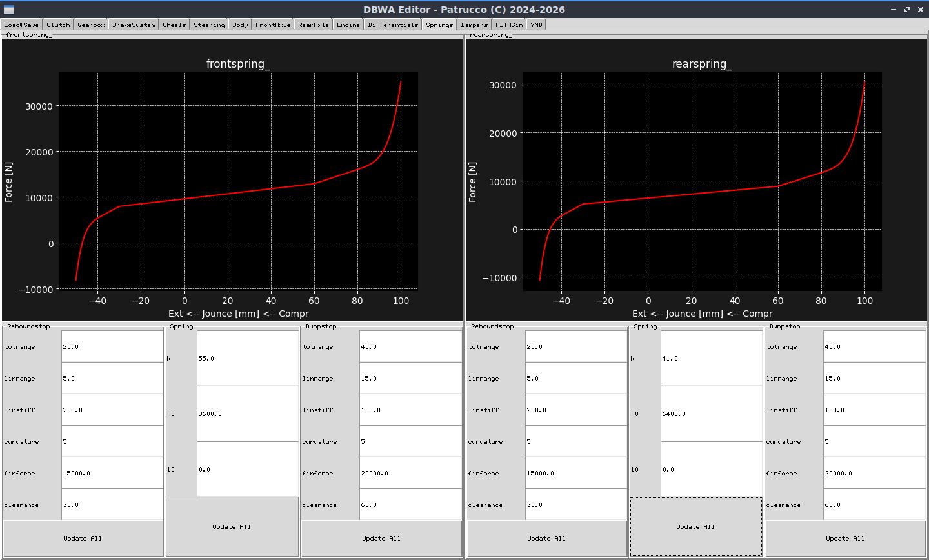Open the PDTASim tab
Viewport: 929px width, 560px height.
tap(509, 25)
